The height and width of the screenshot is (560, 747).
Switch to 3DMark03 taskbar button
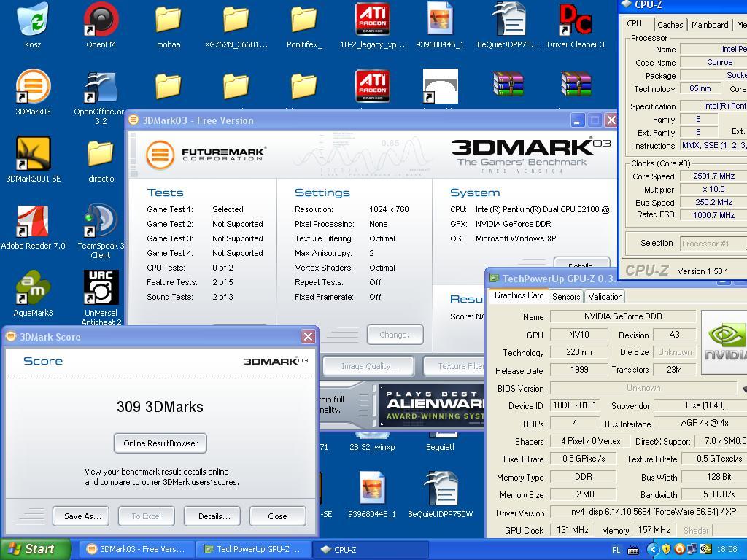pyautogui.click(x=136, y=549)
